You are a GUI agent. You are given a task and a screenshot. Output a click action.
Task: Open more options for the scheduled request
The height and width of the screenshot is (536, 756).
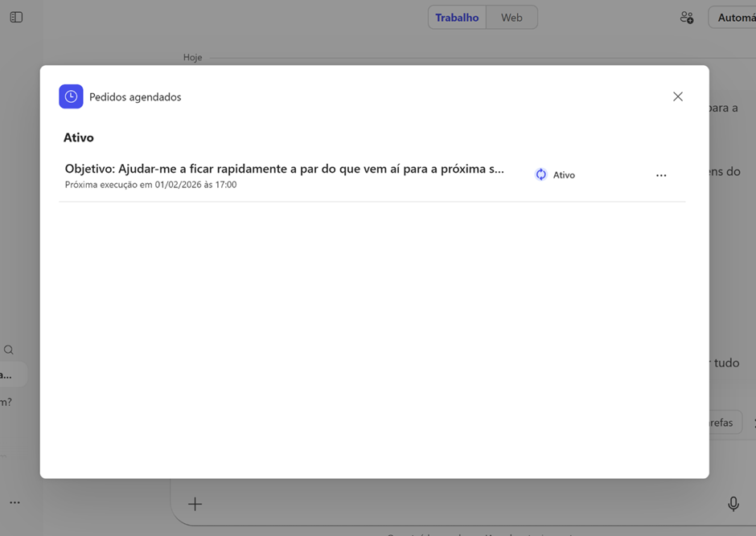661,175
